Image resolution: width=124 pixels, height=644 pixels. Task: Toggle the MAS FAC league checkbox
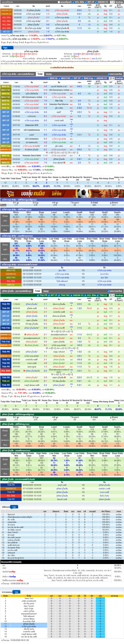click(x=60, y=78)
